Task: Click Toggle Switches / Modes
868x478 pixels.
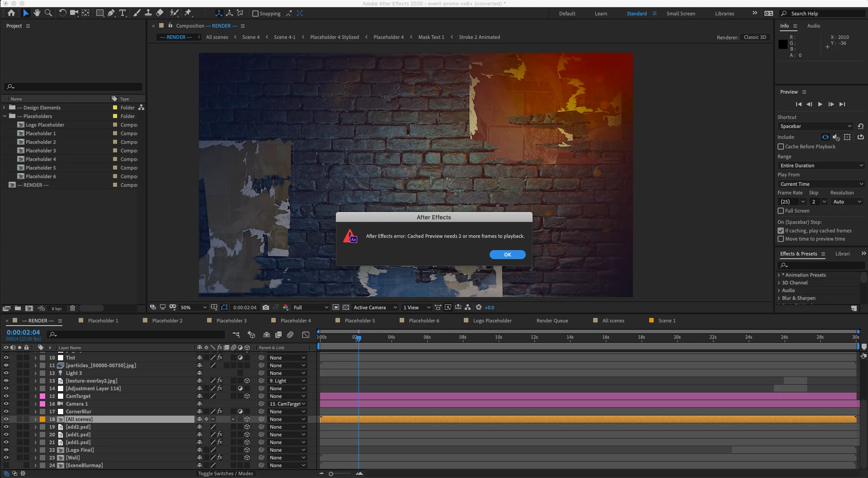Action: coord(226,473)
